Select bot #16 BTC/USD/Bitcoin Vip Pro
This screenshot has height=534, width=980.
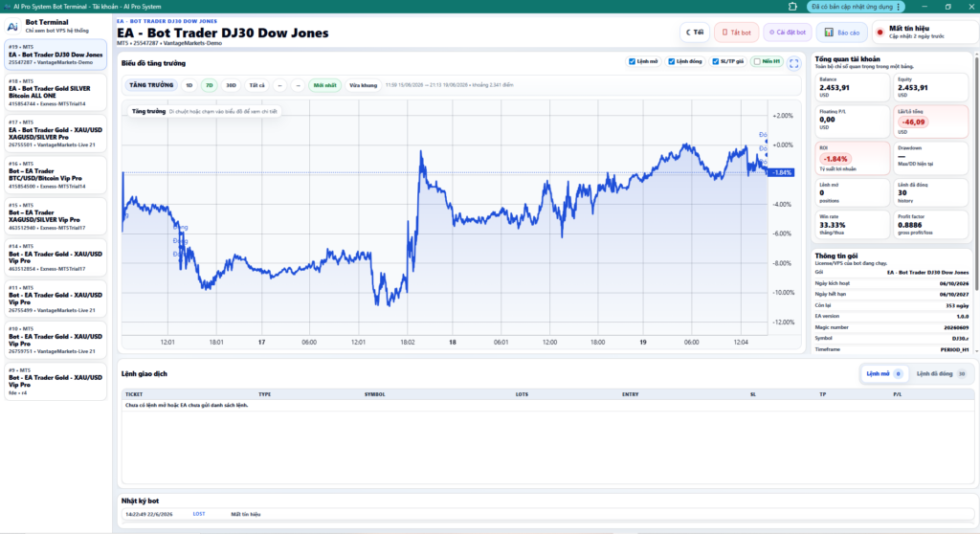tap(56, 175)
